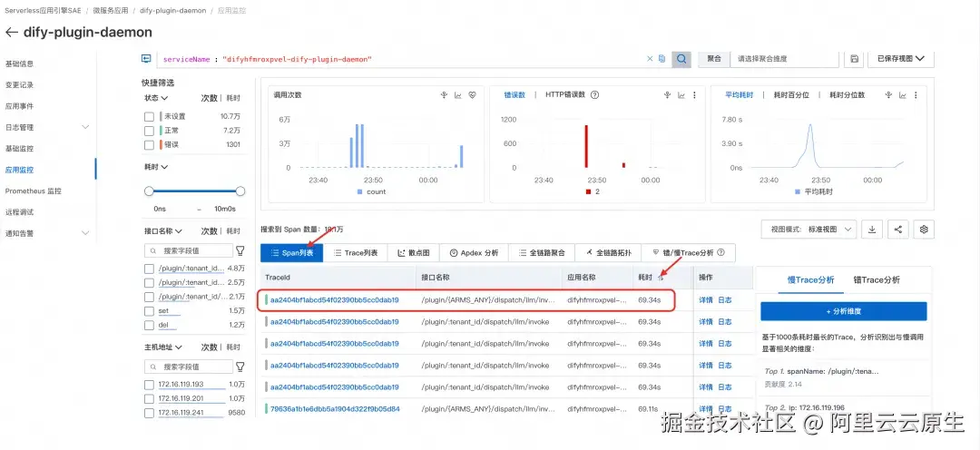Switch chart to 耗时百分位 tab
Image resolution: width=980 pixels, height=450 pixels.
tap(791, 95)
